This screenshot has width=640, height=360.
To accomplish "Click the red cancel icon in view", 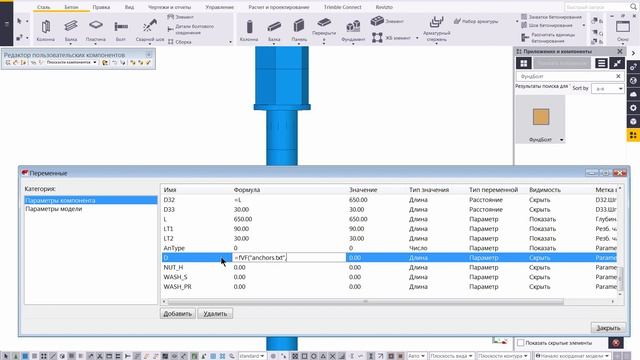I will (616, 343).
